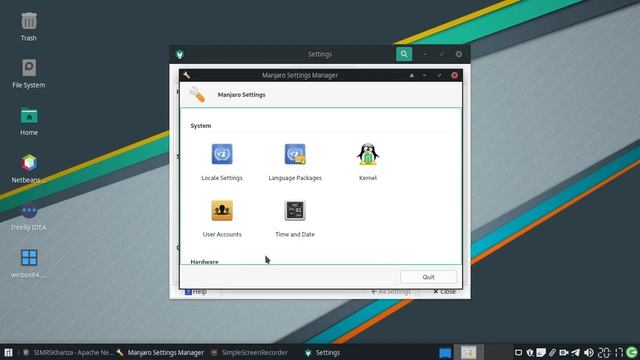Click the green logout button in the taskbar
The image size is (640, 360).
[x=632, y=352]
